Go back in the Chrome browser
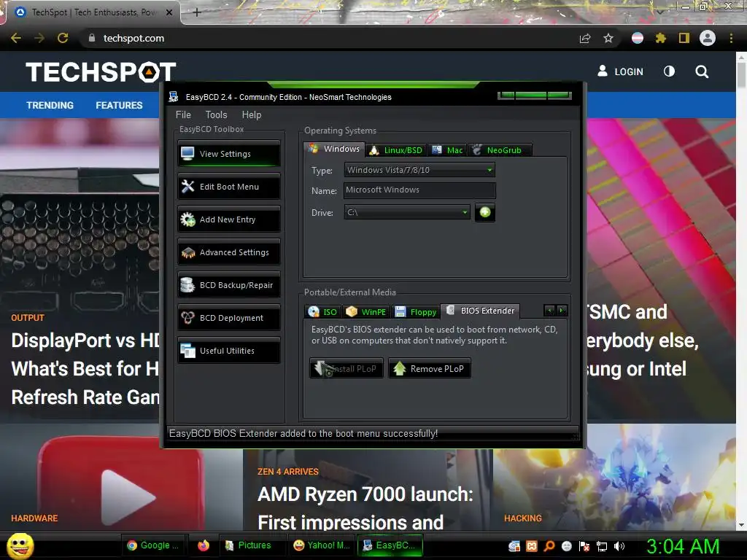Viewport: 747px width, 560px height. (x=16, y=38)
